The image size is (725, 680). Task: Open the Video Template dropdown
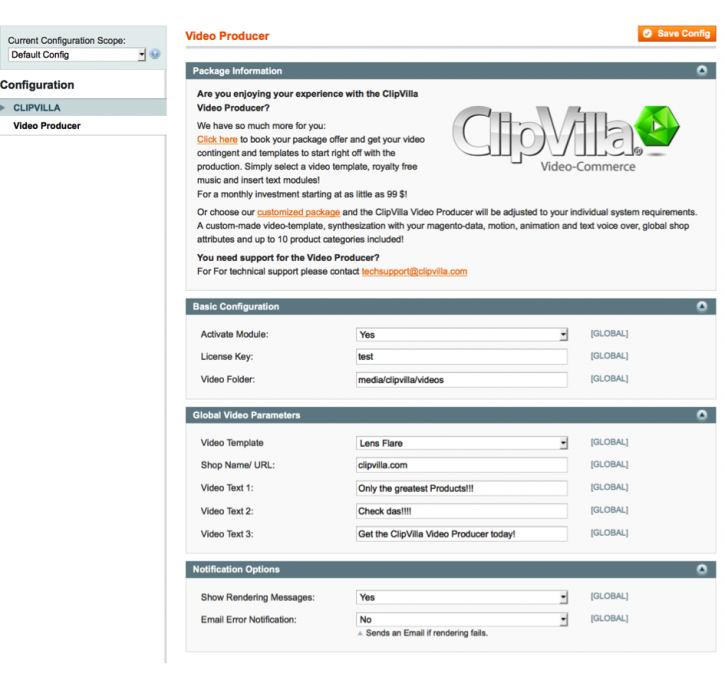pyautogui.click(x=462, y=443)
